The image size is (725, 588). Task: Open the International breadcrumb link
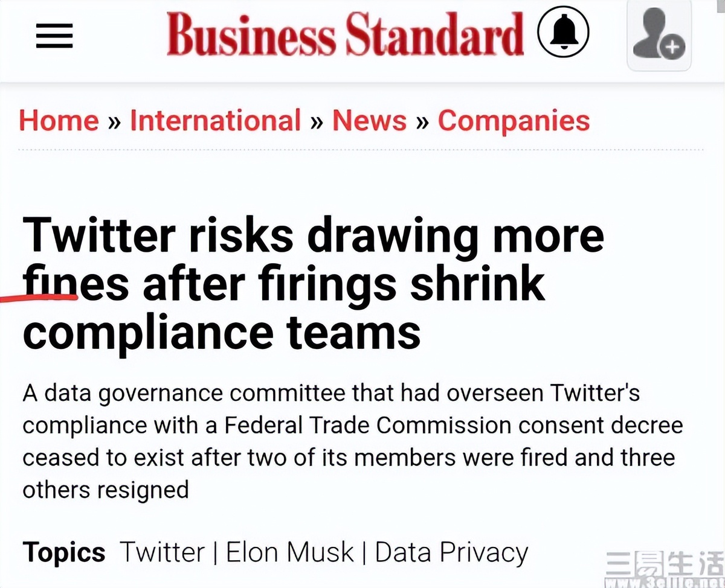215,120
